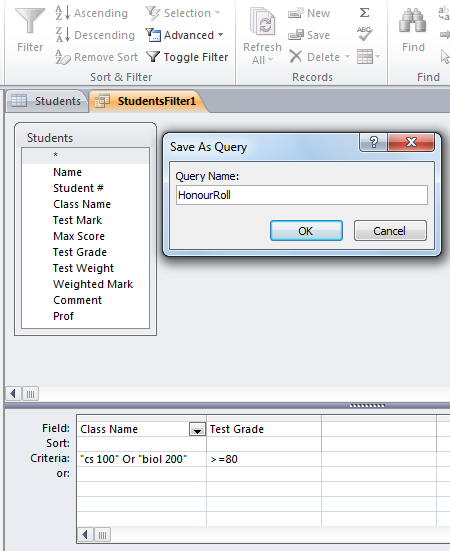Click the Query Name text field

point(302,195)
